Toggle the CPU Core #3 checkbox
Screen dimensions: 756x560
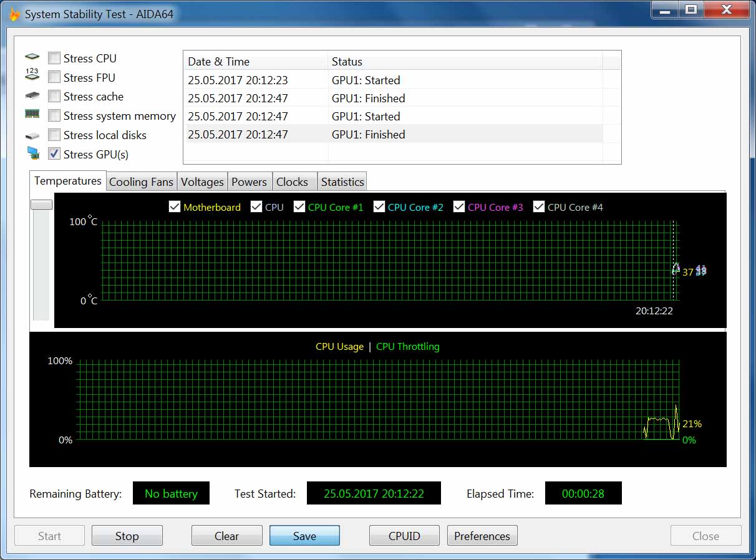pos(458,207)
